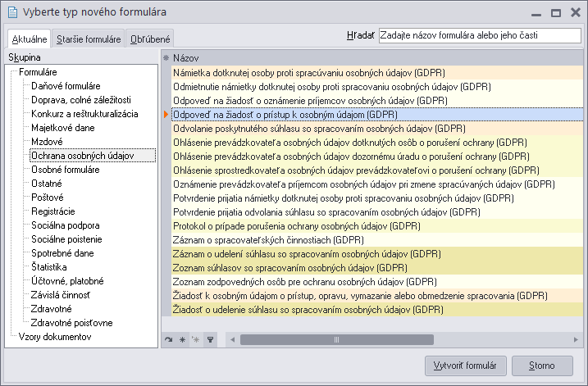Select row Záznam o spracovateľských činnostiach
Viewport: 588px width, 386px height.
tap(377, 240)
